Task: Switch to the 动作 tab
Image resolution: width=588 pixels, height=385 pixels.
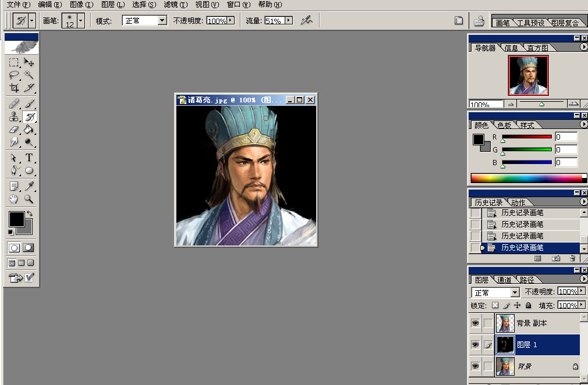Action: [x=518, y=202]
